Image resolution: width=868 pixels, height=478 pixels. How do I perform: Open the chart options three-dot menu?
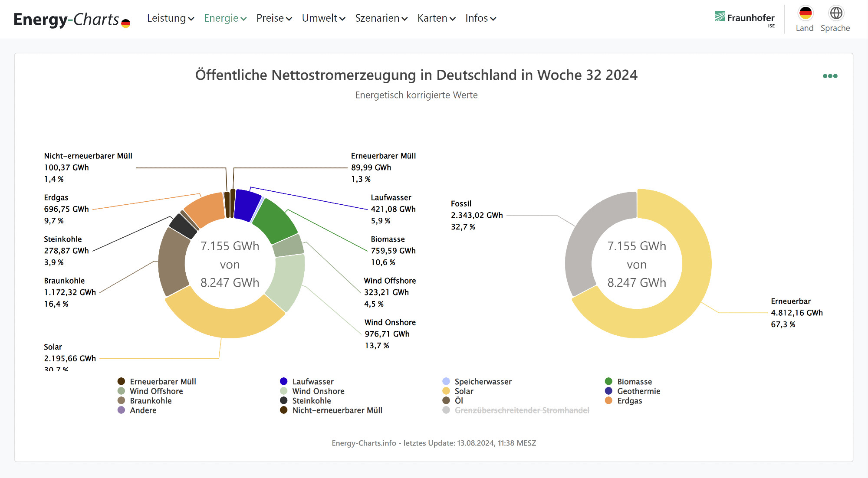pos(830,76)
